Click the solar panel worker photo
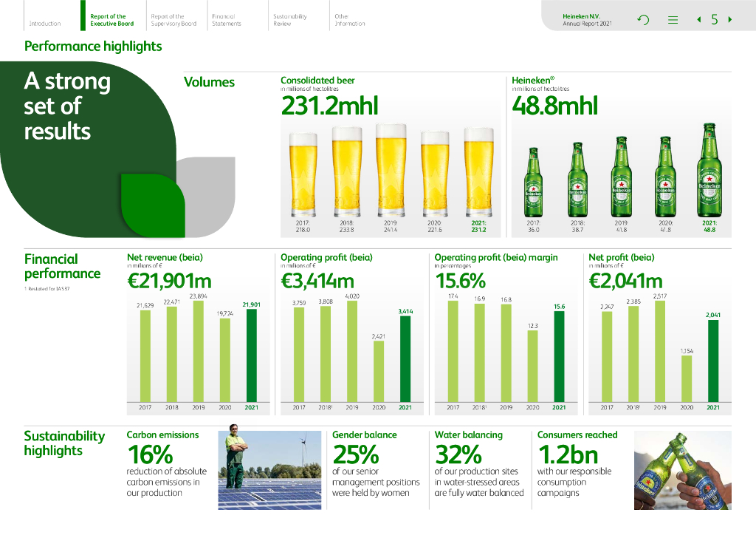The width and height of the screenshot is (756, 535). [269, 468]
